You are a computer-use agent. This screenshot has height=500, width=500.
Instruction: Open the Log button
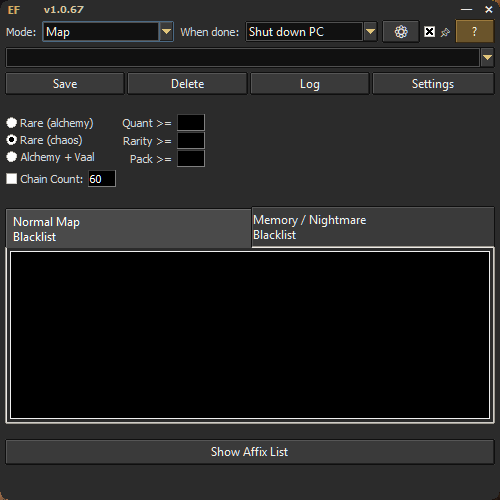tap(310, 84)
